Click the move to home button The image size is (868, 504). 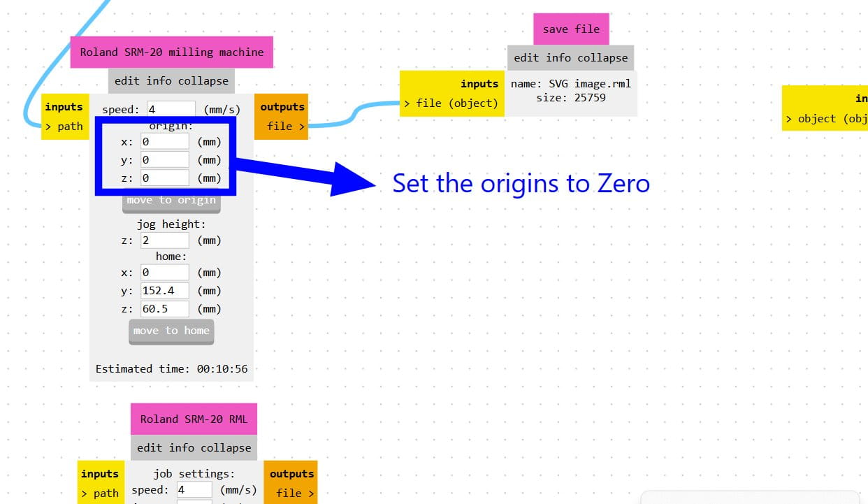[171, 331]
